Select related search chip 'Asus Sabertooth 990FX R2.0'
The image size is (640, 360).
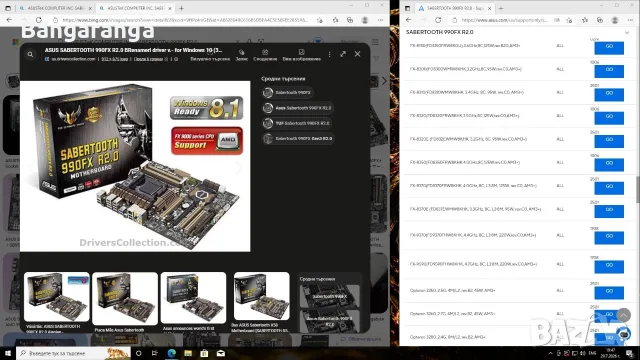click(297, 108)
